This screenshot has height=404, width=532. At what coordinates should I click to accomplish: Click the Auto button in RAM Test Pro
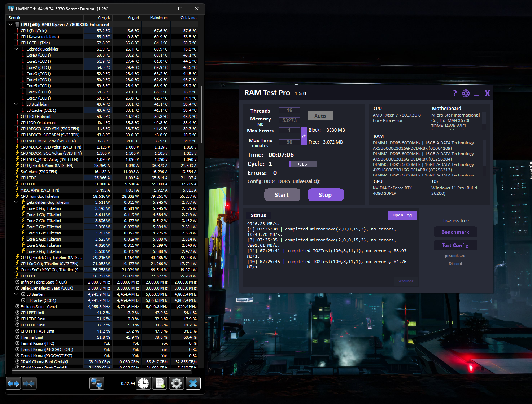click(320, 116)
